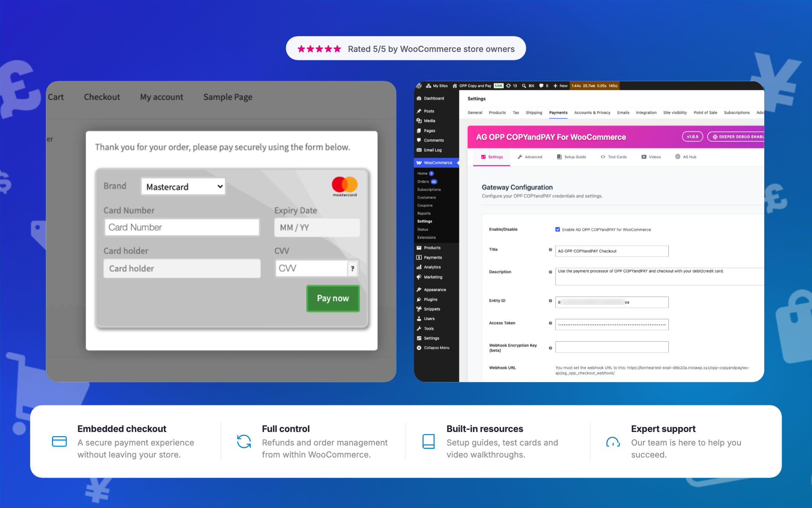Open the Brand dropdown showing Mastercard

click(x=183, y=187)
